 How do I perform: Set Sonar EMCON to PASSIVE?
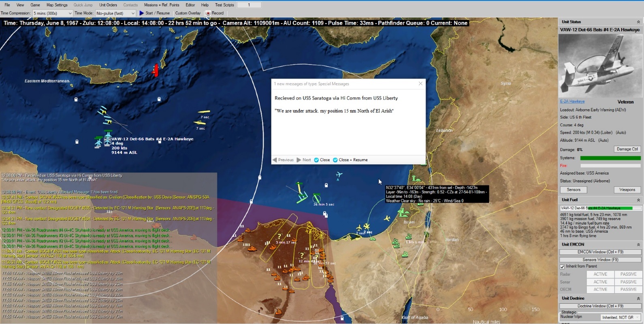coord(628,282)
